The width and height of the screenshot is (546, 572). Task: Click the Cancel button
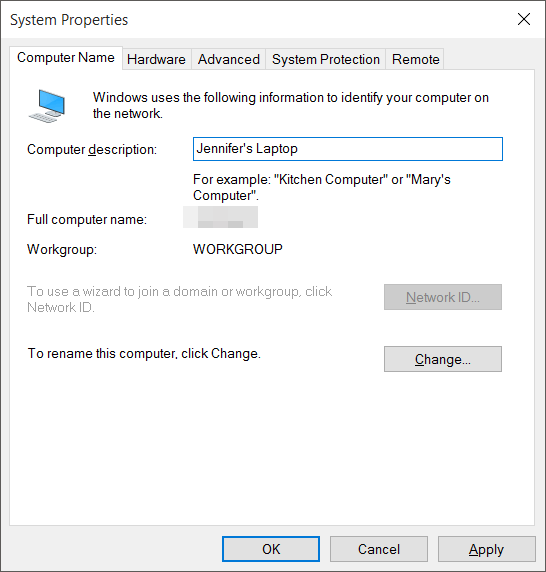[x=379, y=549]
